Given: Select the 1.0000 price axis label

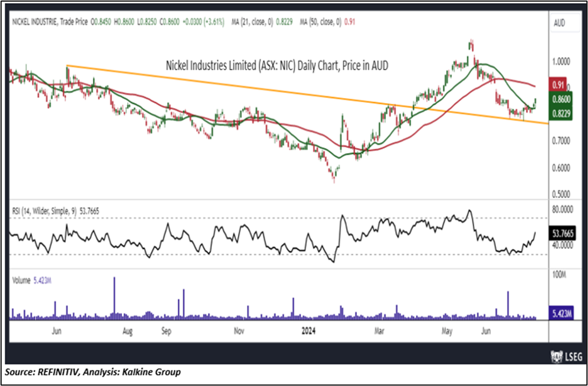Looking at the screenshot, I should [562, 61].
